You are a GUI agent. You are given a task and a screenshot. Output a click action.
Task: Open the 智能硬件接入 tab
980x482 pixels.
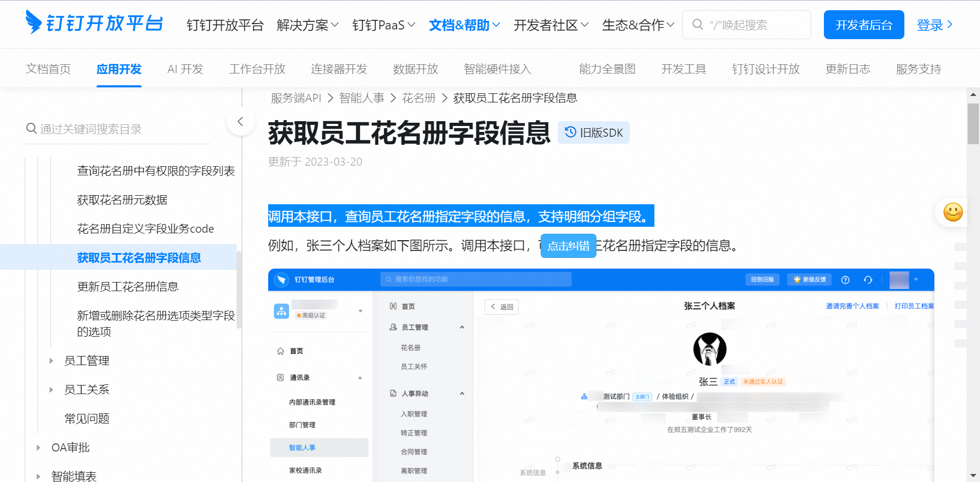point(497,69)
